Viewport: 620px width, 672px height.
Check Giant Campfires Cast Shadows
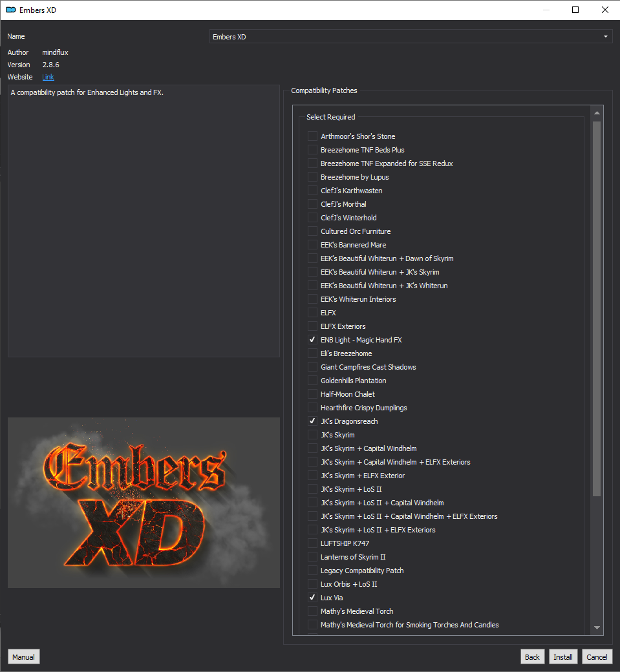coord(312,367)
